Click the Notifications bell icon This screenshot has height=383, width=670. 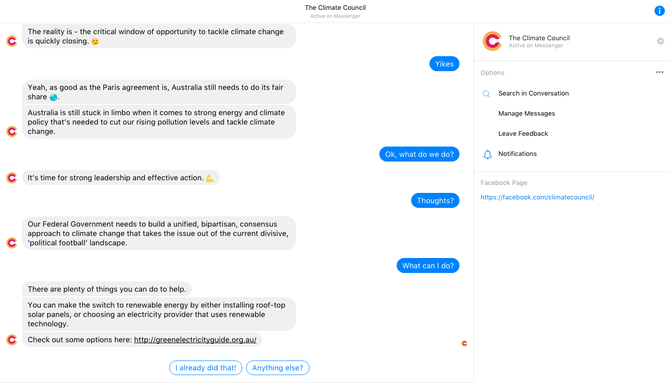click(487, 154)
